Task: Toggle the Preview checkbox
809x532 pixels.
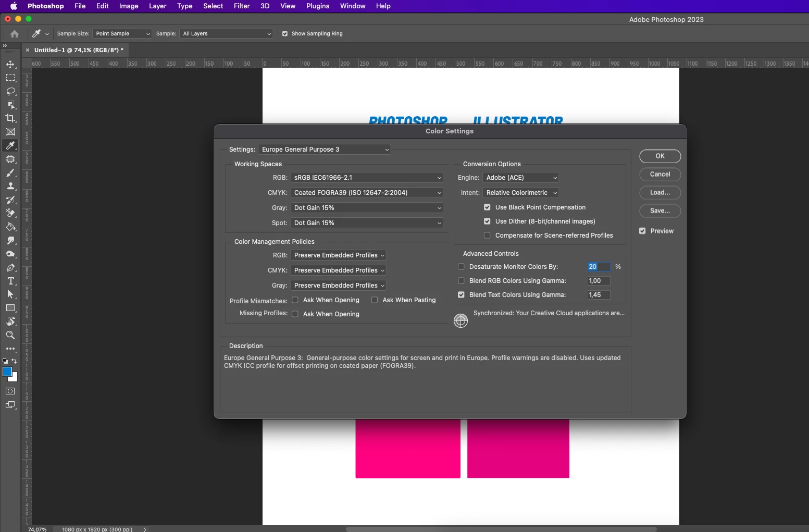Action: coord(642,231)
